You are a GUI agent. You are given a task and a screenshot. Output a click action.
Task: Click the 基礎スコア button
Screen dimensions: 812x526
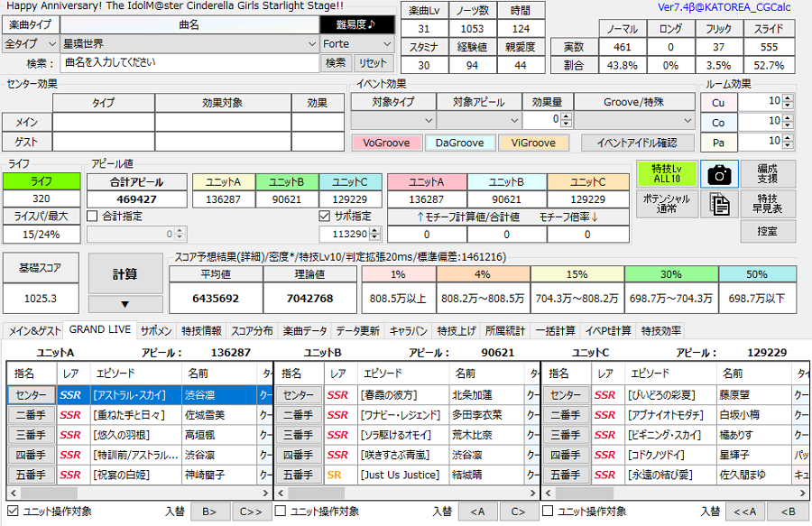tap(41, 268)
